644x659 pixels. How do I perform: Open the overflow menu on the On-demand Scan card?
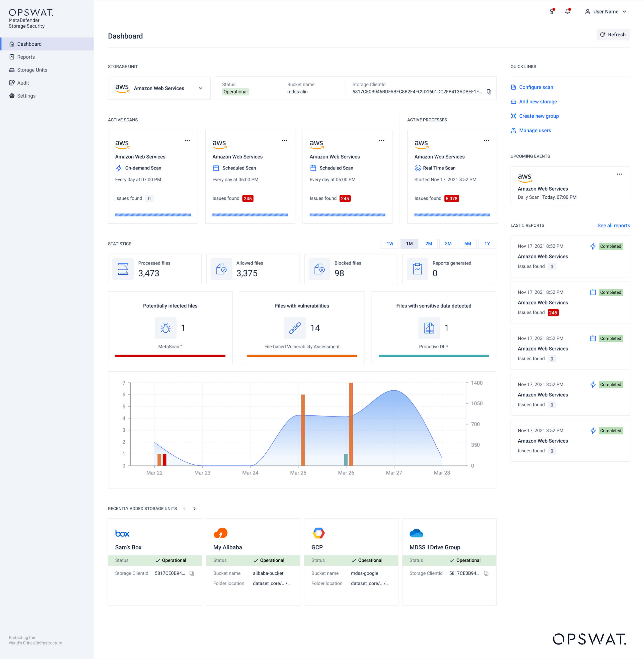pos(187,140)
